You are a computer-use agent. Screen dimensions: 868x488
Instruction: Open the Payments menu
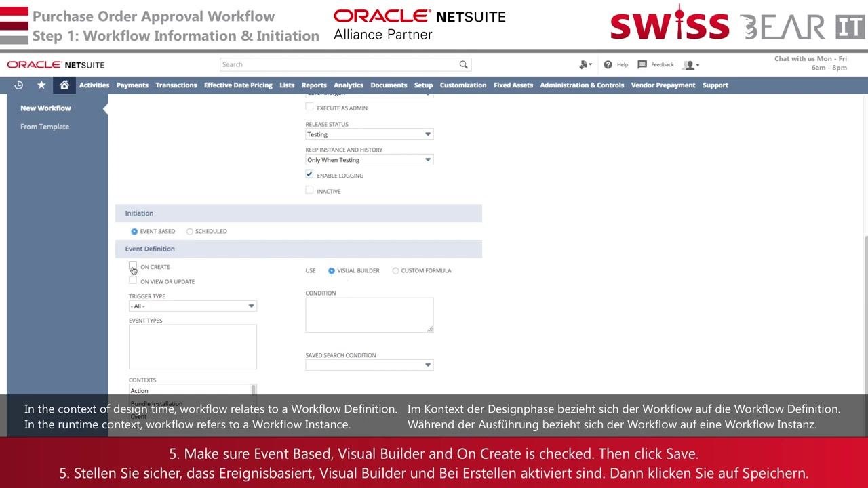point(132,85)
